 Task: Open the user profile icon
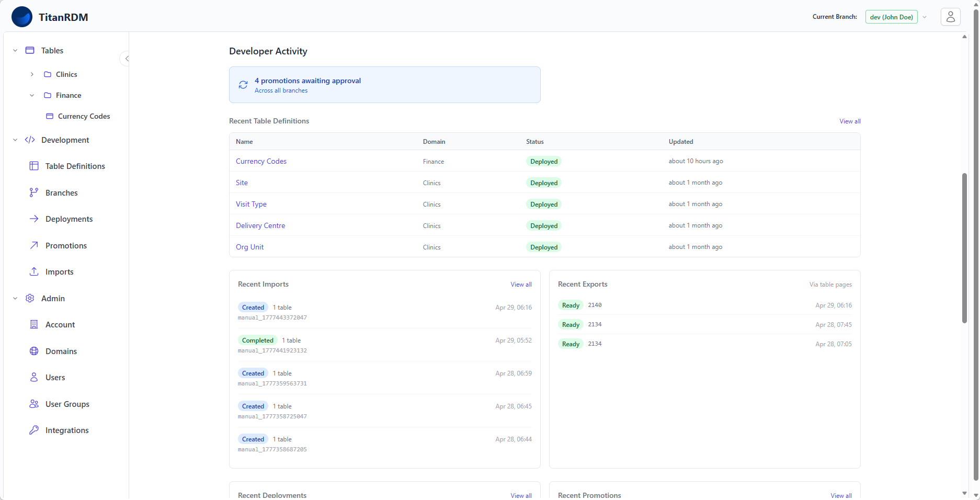(950, 17)
